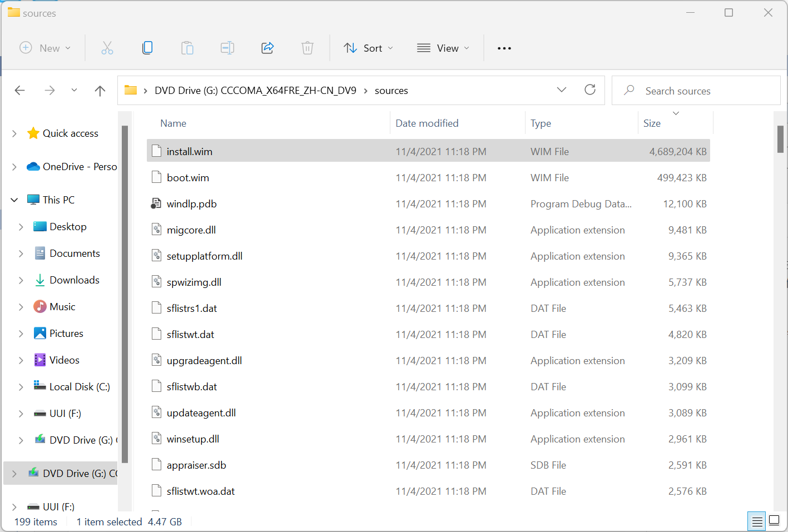Click the windlp.pdb file icon
Image resolution: width=788 pixels, height=532 pixels.
point(156,203)
